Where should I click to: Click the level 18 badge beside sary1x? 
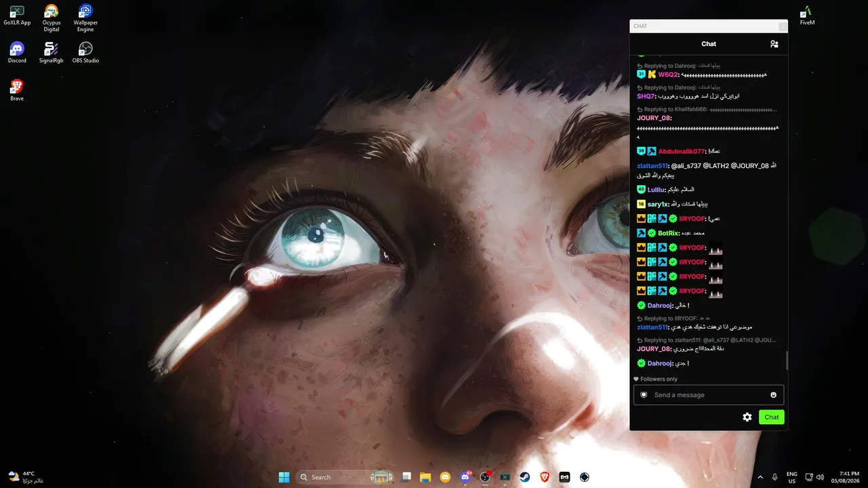[642, 204]
